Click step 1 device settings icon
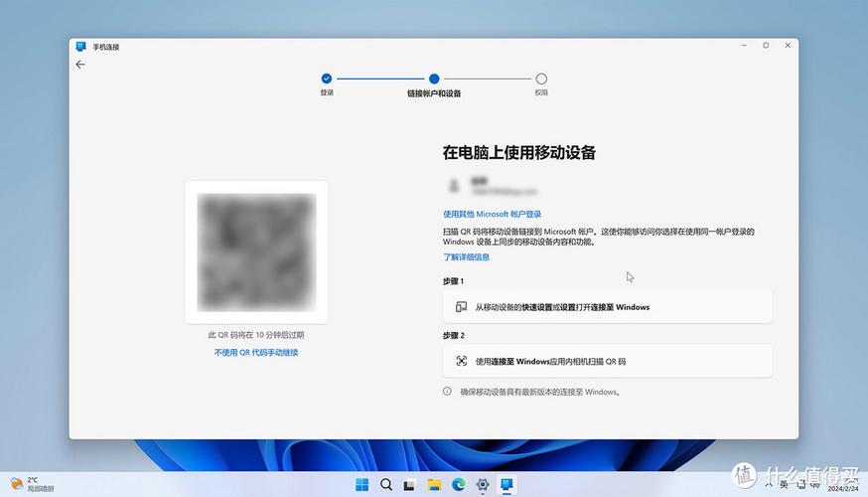This screenshot has width=868, height=497. pos(461,307)
